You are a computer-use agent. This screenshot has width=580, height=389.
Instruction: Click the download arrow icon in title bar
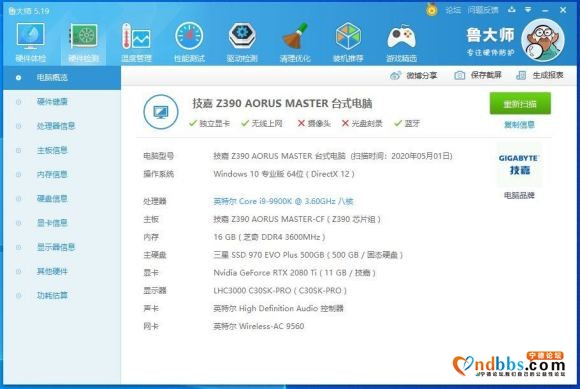(x=512, y=10)
